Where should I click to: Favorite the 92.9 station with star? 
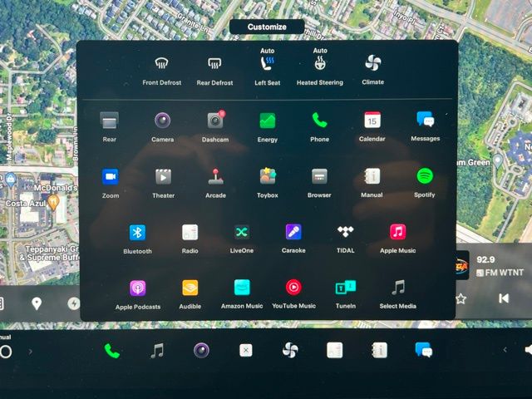(461, 299)
